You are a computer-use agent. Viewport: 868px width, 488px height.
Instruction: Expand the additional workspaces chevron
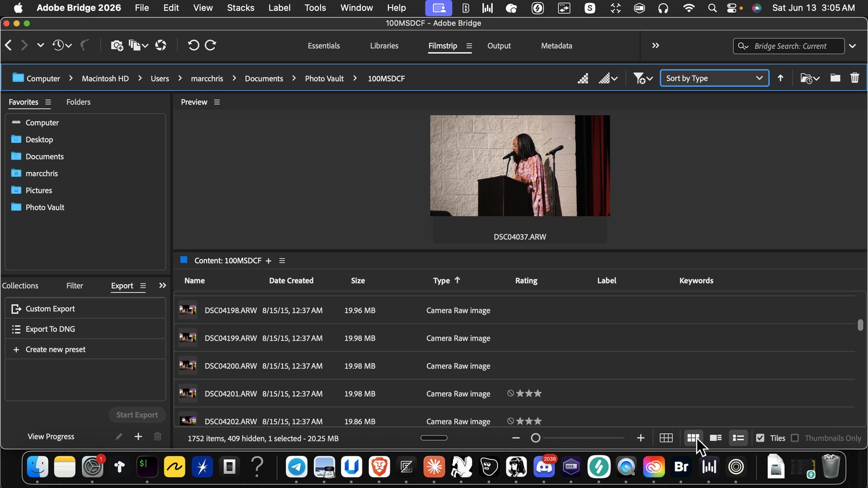655,46
